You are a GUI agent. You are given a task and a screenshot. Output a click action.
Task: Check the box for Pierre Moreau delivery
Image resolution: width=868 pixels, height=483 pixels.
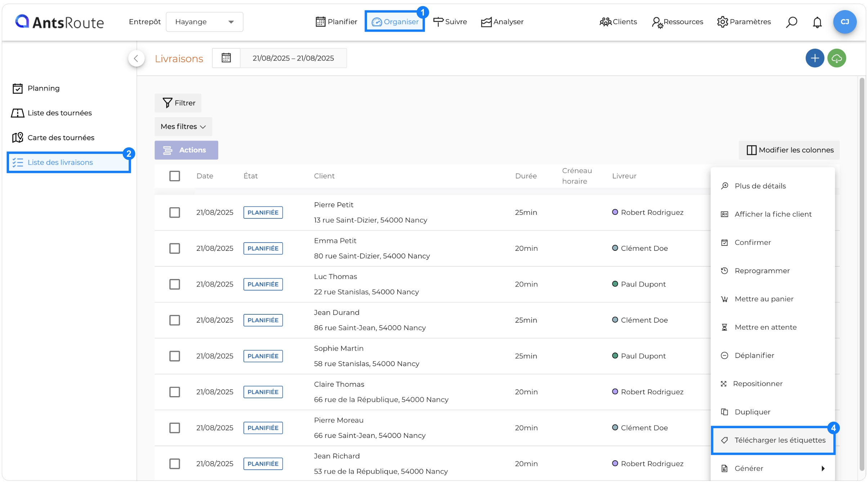pyautogui.click(x=175, y=428)
